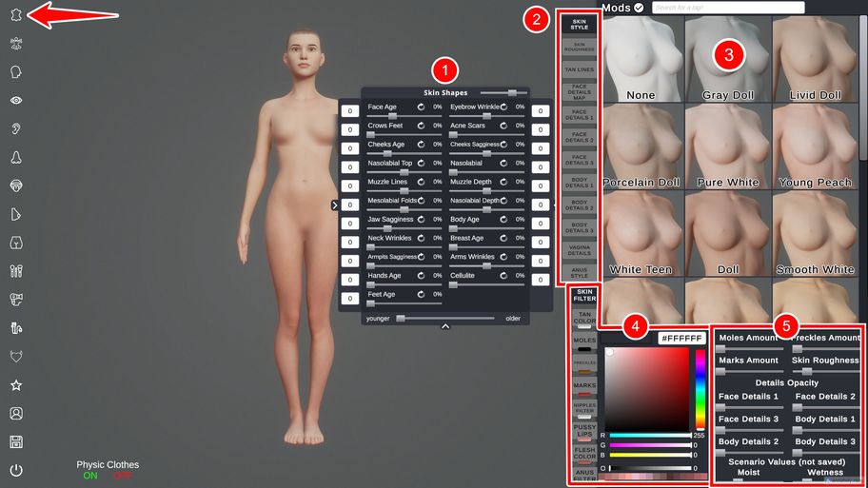Reset the Muzzle Lines value
868x488 pixels.
(x=422, y=182)
